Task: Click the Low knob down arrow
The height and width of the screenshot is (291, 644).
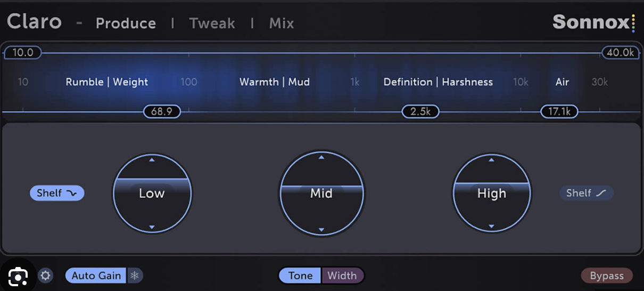Action: 152,227
